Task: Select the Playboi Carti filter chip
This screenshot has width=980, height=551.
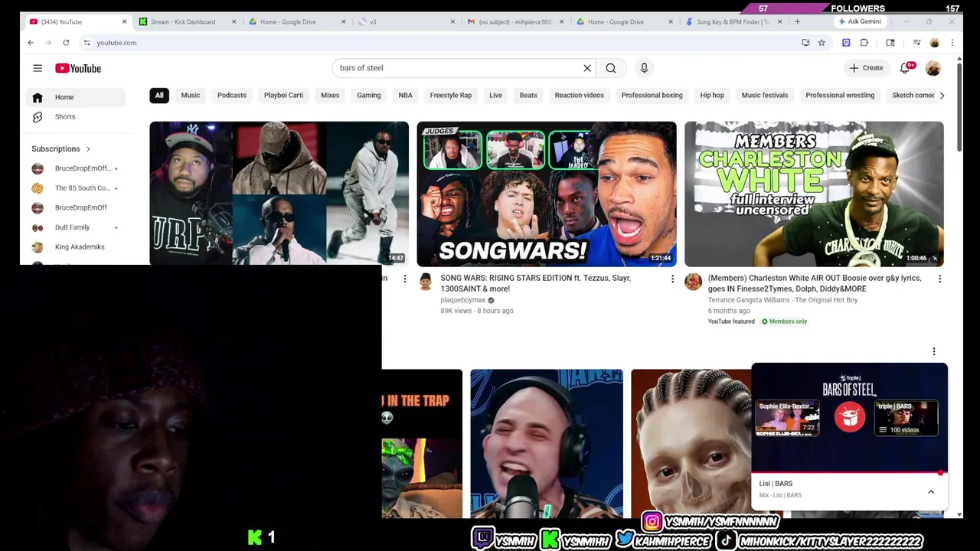Action: 283,96
